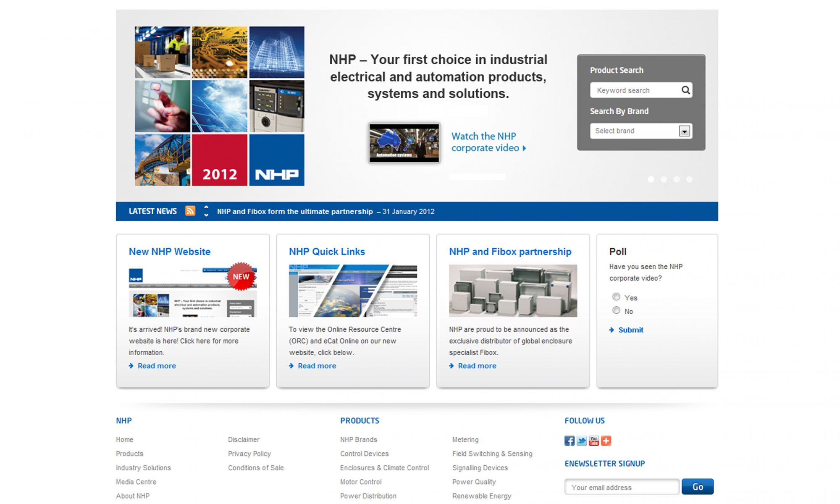Open Enclosures & Climate Control link
This screenshot has height=504, width=840.
(385, 468)
